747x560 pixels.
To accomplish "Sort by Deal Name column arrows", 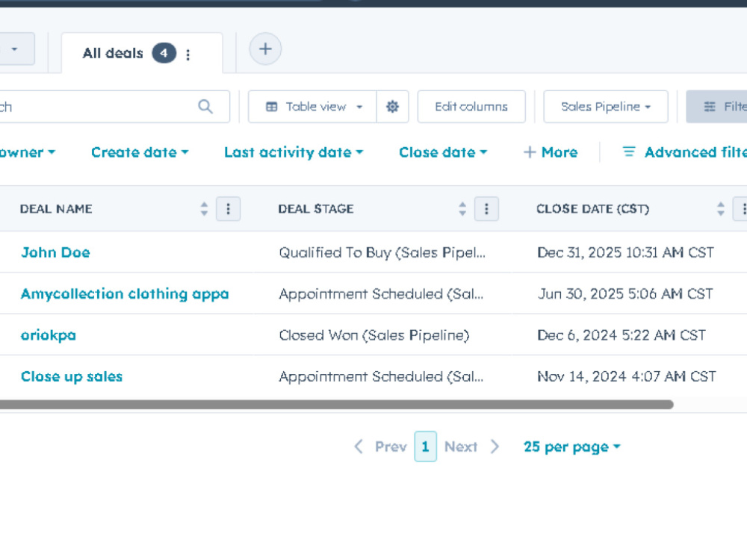I will [x=204, y=209].
